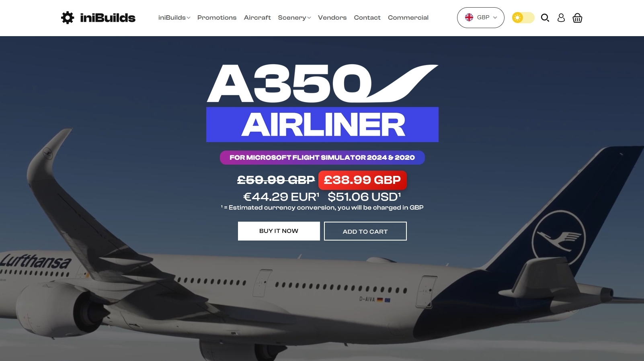This screenshot has height=361, width=644.
Task: Expand the GBP currency dropdown
Action: (481, 18)
